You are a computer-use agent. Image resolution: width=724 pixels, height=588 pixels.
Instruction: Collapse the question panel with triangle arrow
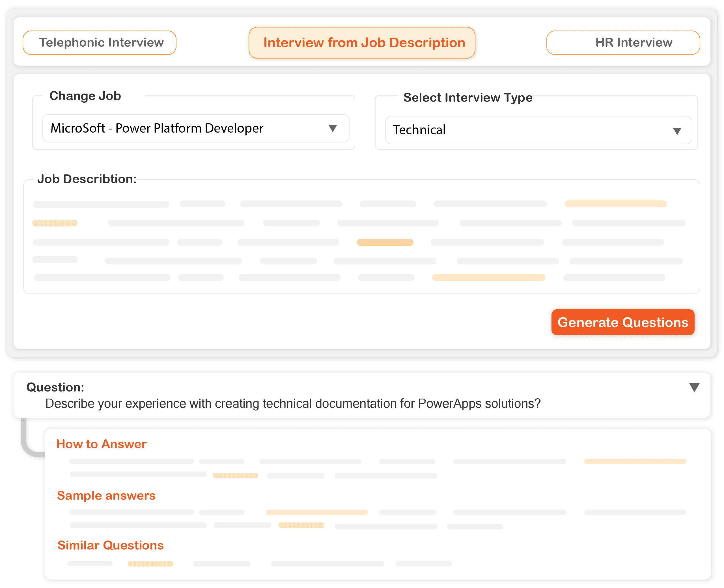(x=694, y=388)
